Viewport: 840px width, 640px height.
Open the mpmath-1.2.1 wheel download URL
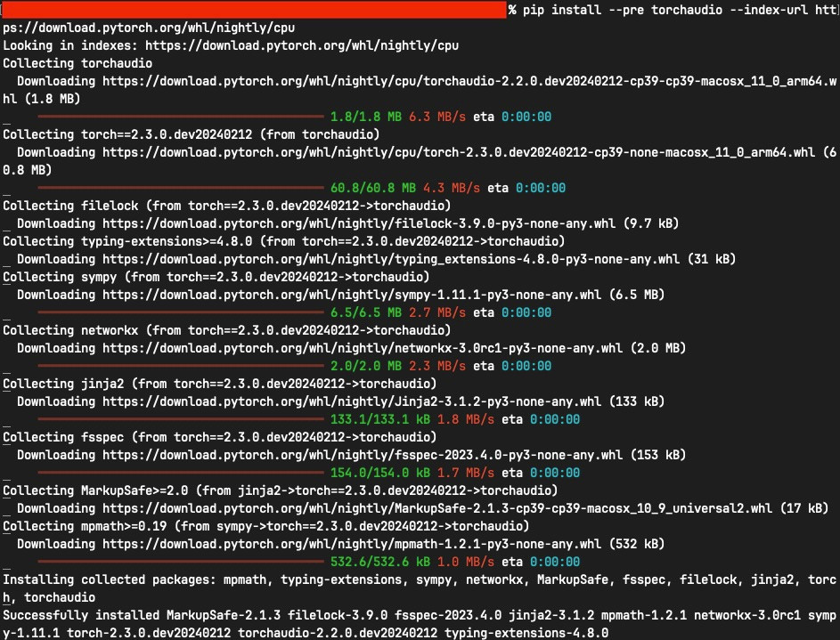click(x=352, y=544)
